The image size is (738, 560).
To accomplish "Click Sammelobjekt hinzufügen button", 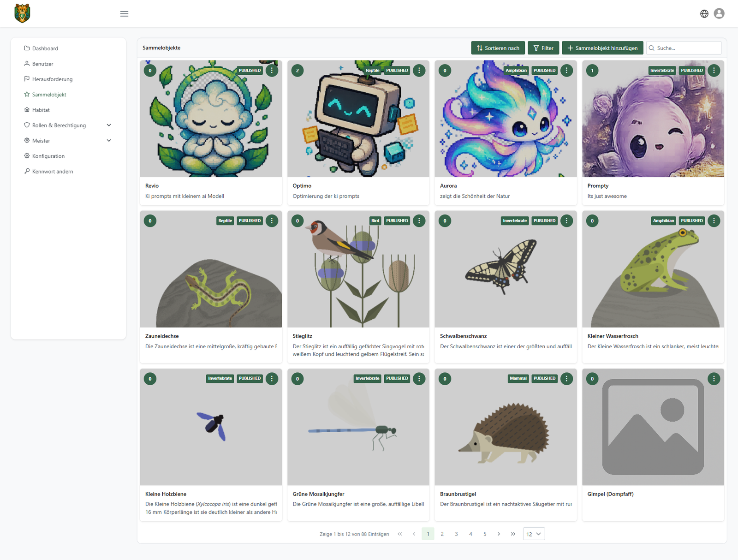I will click(x=602, y=48).
